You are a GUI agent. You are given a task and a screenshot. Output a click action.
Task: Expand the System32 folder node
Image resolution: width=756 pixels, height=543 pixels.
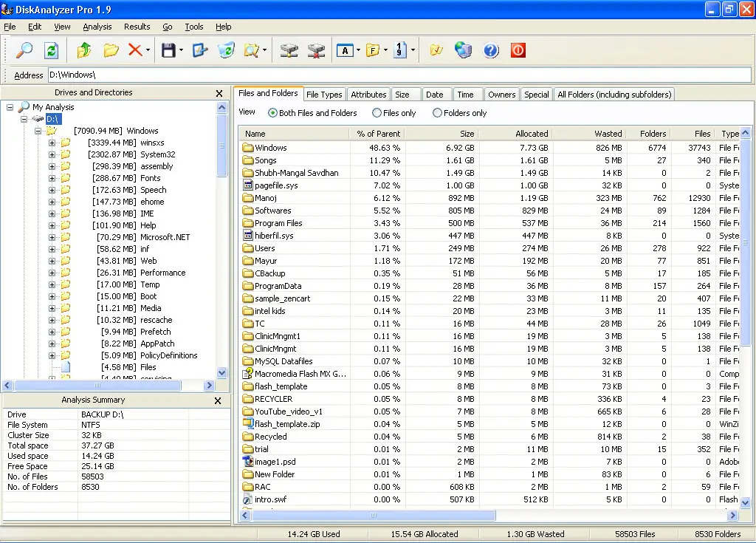pyautogui.click(x=52, y=154)
